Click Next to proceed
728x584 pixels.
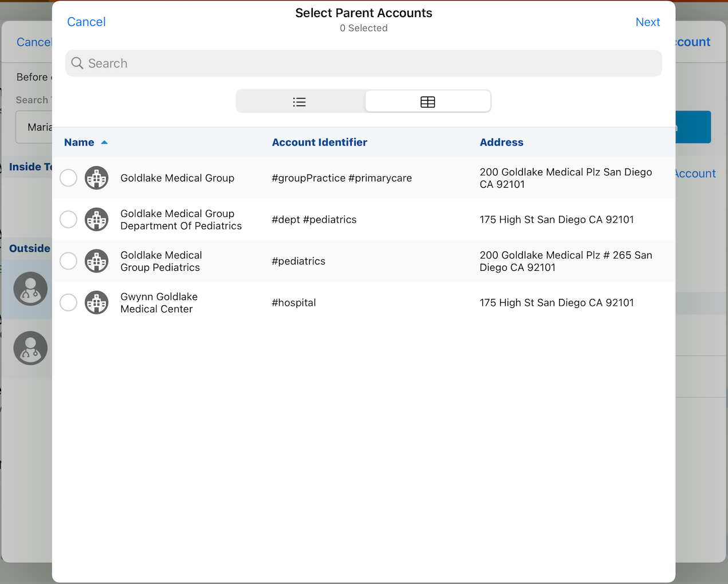647,22
